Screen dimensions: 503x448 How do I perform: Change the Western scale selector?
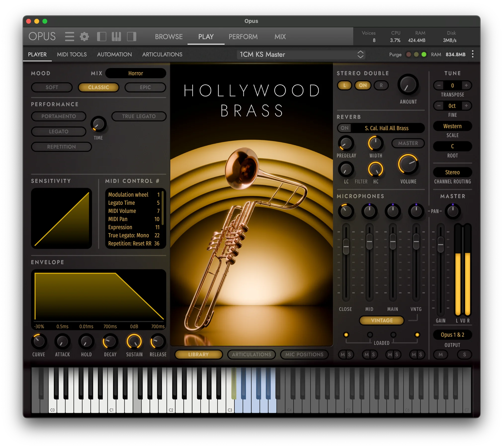(452, 126)
